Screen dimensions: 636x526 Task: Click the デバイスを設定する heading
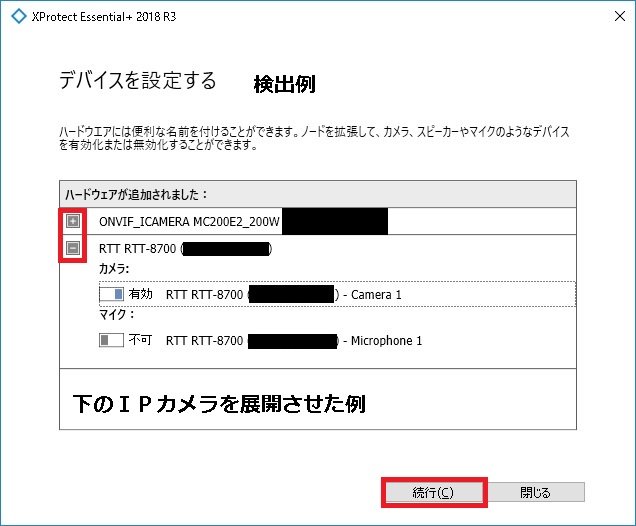(x=138, y=80)
